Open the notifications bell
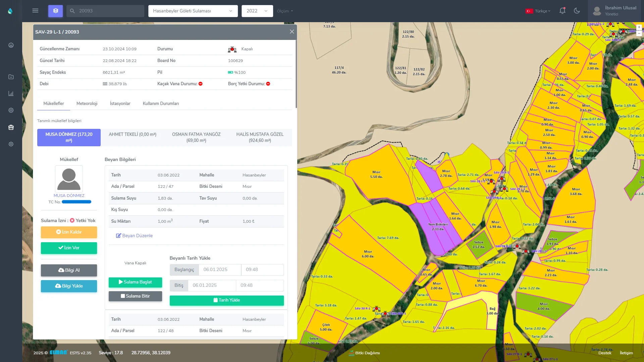 pos(562,11)
